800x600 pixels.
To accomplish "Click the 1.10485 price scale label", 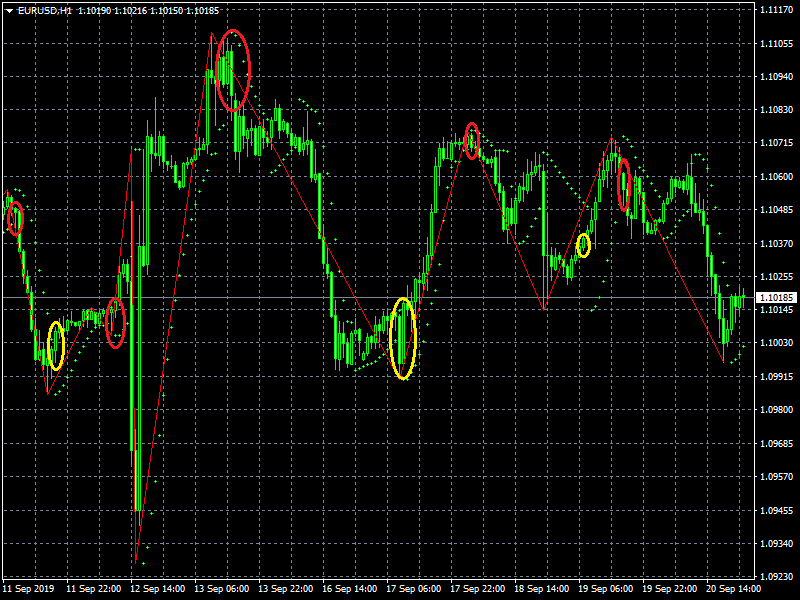I will point(777,210).
